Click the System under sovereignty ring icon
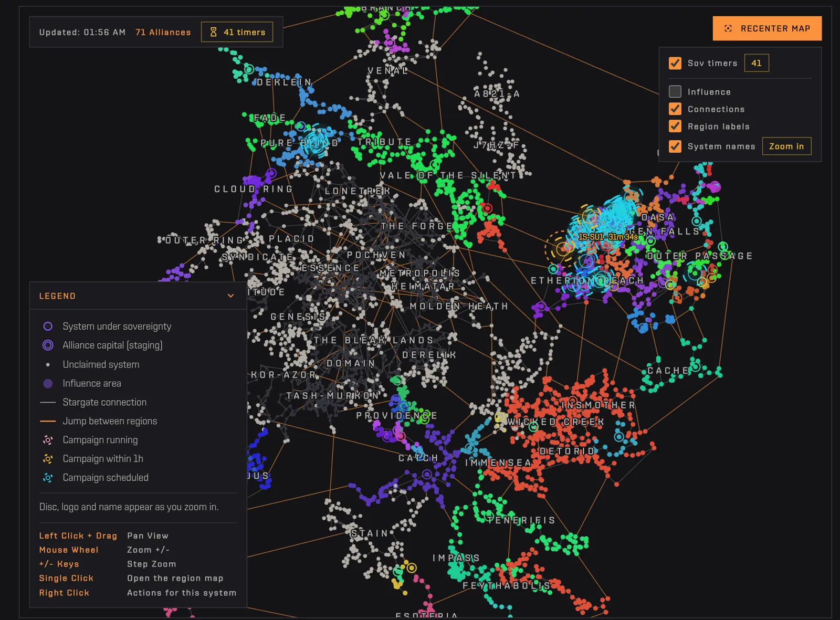Image resolution: width=840 pixels, height=620 pixels. 48,326
